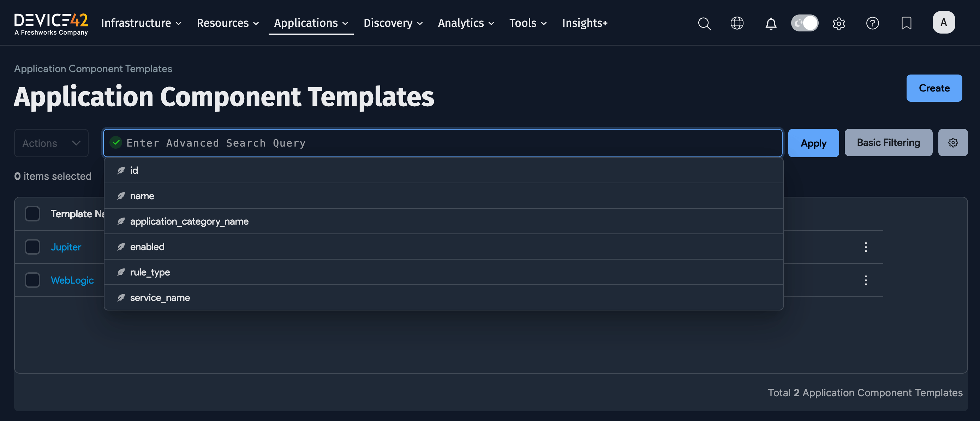
Task: Open the notifications bell
Action: click(771, 24)
